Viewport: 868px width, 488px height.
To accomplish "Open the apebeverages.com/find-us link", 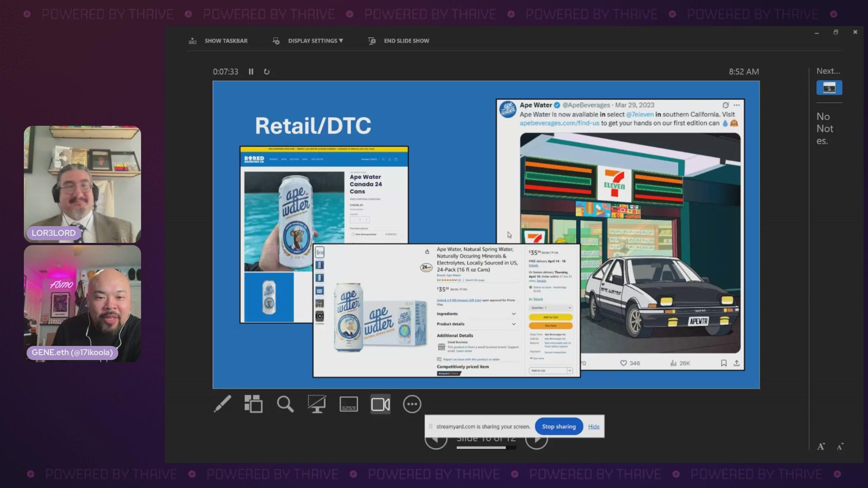I will pyautogui.click(x=559, y=123).
